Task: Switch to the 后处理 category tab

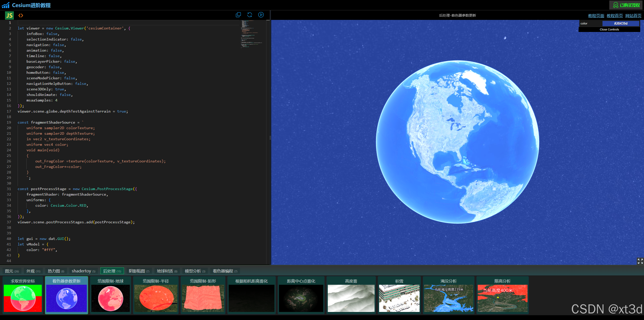Action: [x=112, y=271]
